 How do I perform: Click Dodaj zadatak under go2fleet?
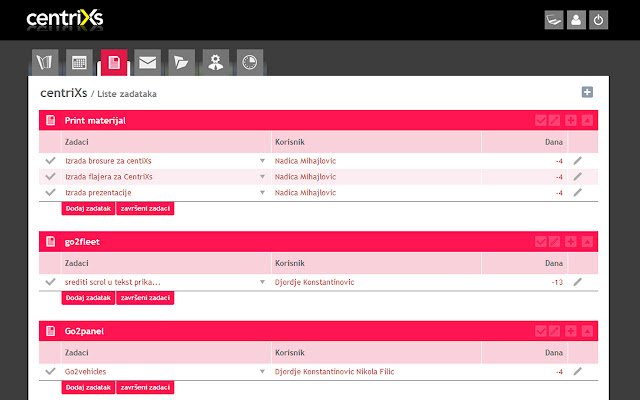[88, 298]
